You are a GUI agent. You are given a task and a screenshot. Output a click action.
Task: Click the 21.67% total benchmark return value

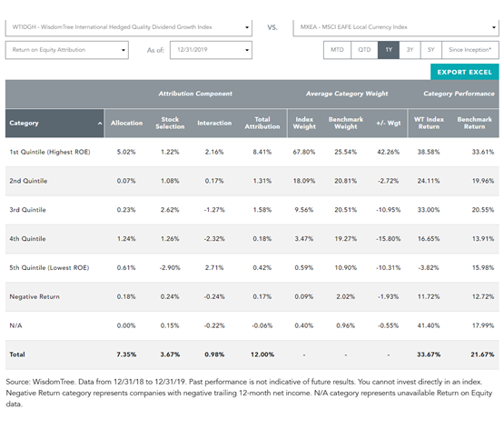482,354
